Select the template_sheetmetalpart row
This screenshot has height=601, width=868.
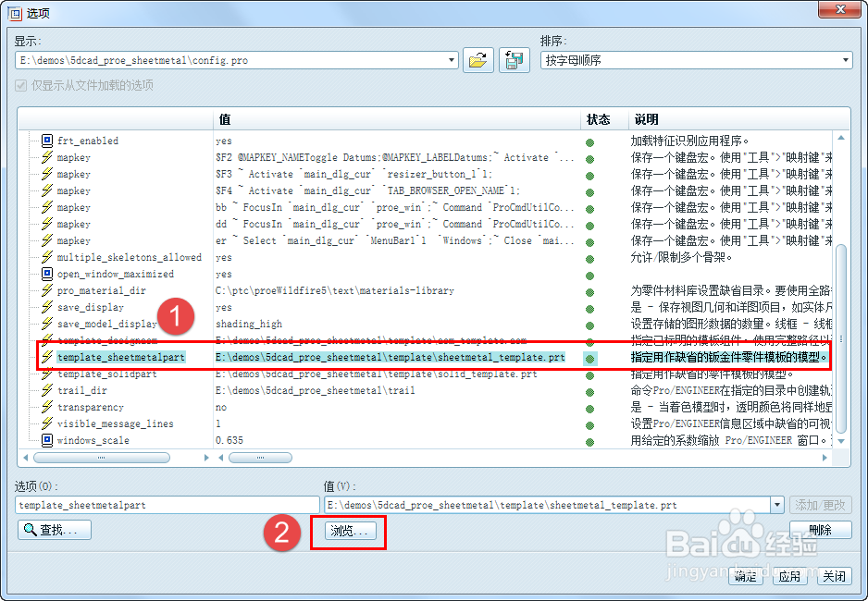click(x=433, y=357)
